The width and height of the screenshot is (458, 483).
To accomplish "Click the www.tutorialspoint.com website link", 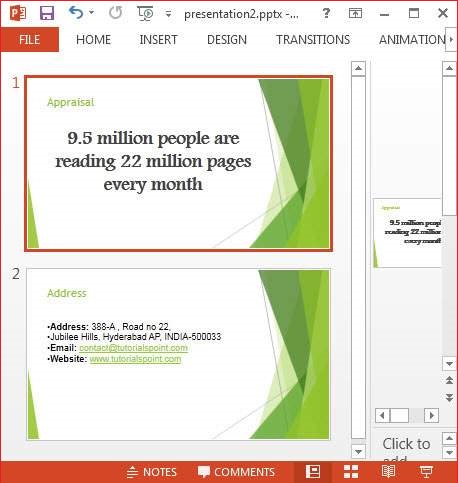I will [135, 359].
